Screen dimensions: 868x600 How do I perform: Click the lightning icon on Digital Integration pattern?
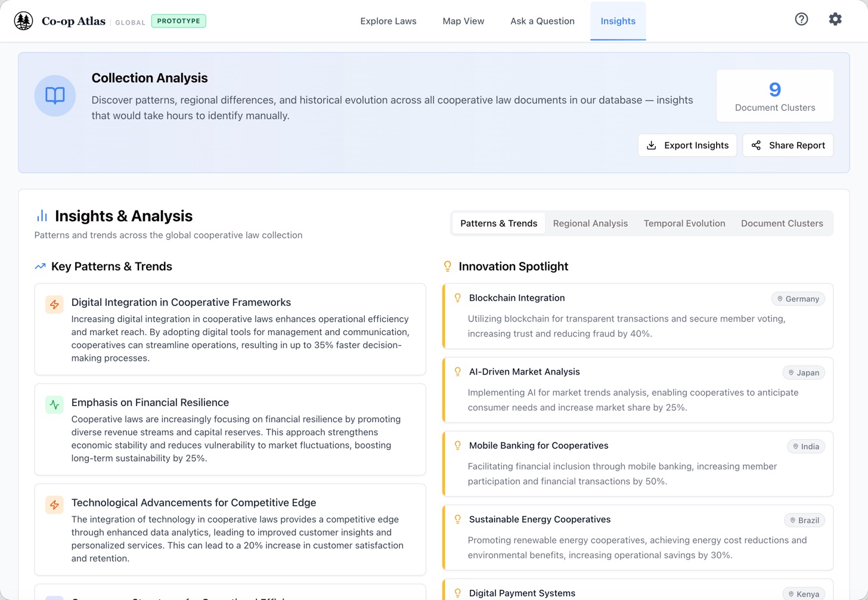(x=54, y=304)
